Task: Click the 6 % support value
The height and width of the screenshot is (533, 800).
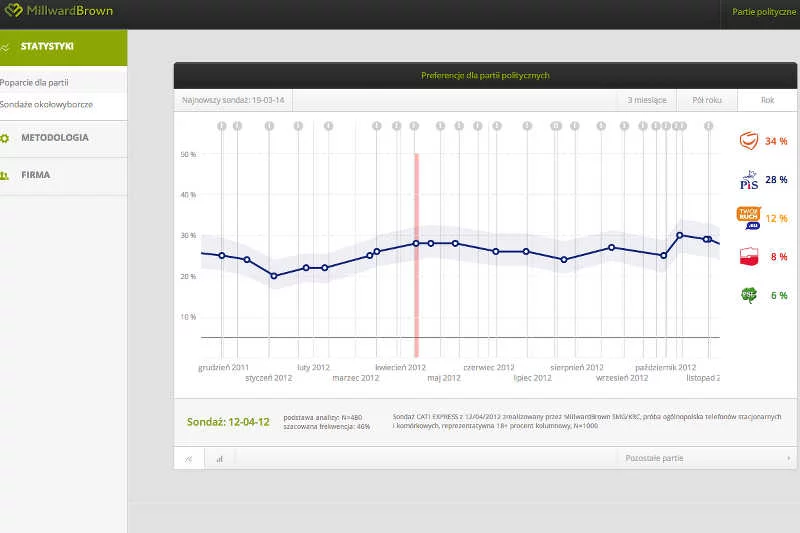Action: 779,296
